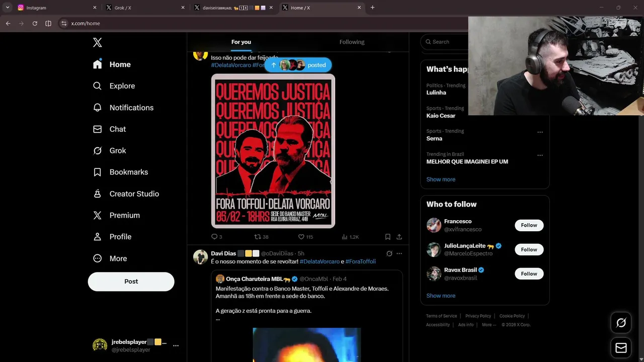Image resolution: width=644 pixels, height=362 pixels.
Task: Show more Who to follow suggestions
Action: click(441, 296)
